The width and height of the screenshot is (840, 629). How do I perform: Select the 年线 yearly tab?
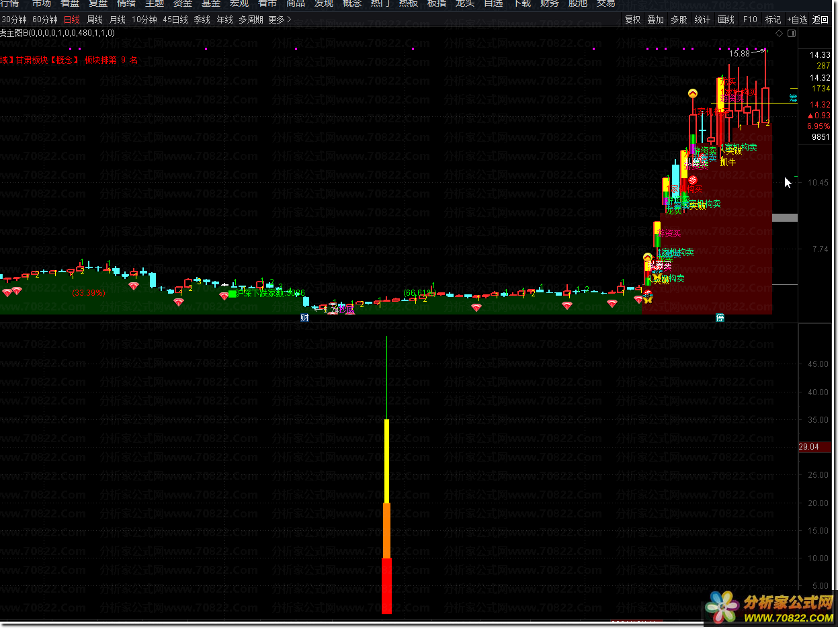[225, 19]
